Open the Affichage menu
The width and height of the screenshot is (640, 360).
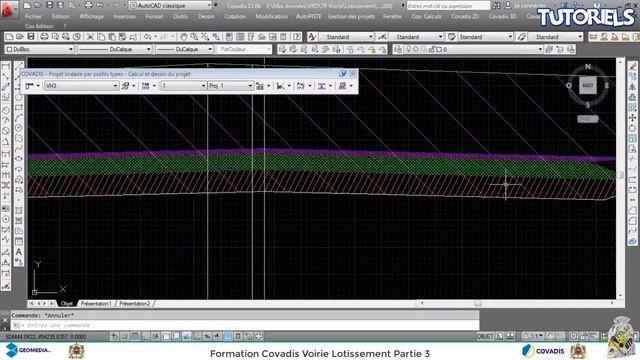[91, 16]
